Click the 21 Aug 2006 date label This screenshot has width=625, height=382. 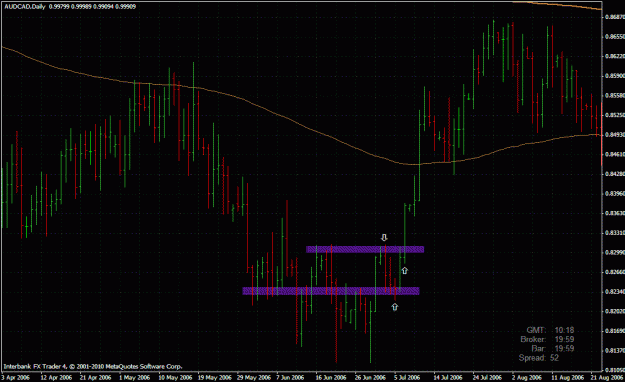click(606, 377)
